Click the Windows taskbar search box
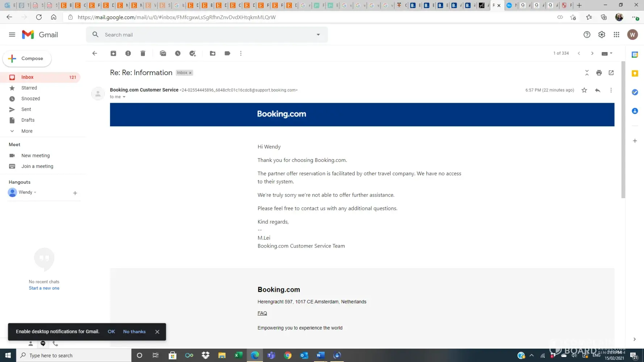The image size is (644, 362). (74, 355)
